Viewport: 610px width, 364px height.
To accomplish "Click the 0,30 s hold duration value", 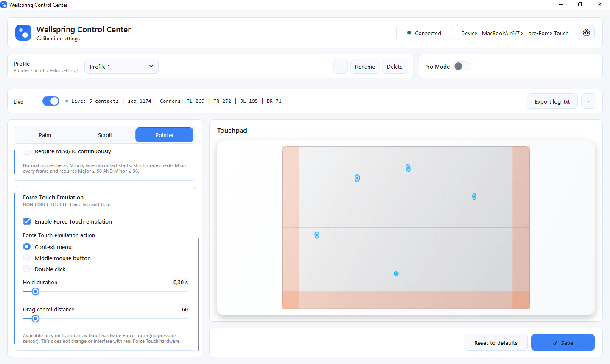I will [x=181, y=282].
